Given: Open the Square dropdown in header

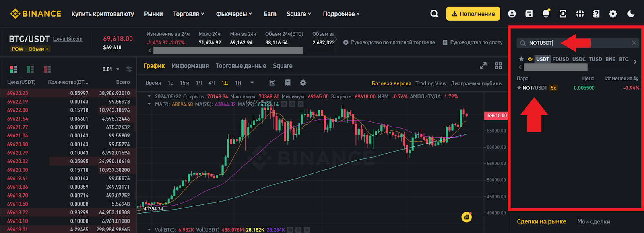Looking at the screenshot, I should coord(299,14).
